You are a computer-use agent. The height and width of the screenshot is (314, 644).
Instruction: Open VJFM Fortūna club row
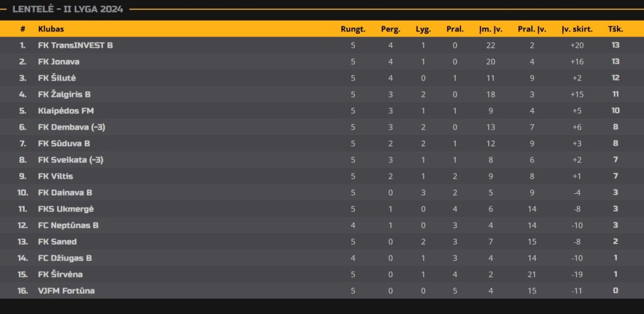(322, 291)
